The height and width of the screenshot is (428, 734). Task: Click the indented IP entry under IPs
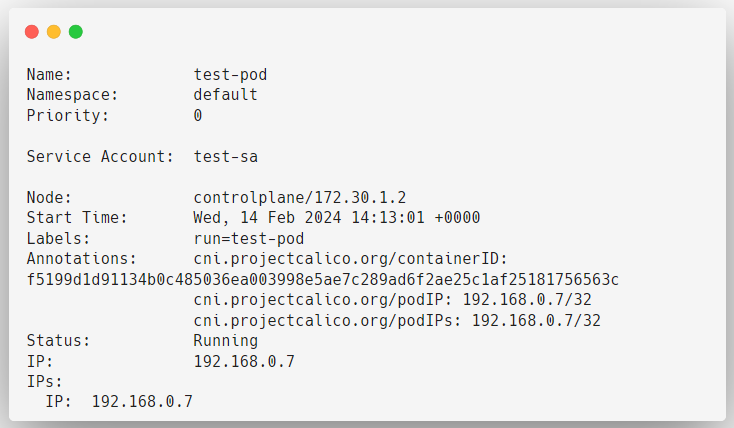[x=118, y=402]
